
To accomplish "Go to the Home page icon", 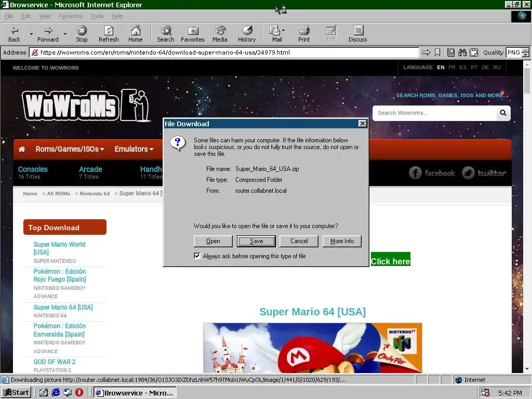I will 136,34.
